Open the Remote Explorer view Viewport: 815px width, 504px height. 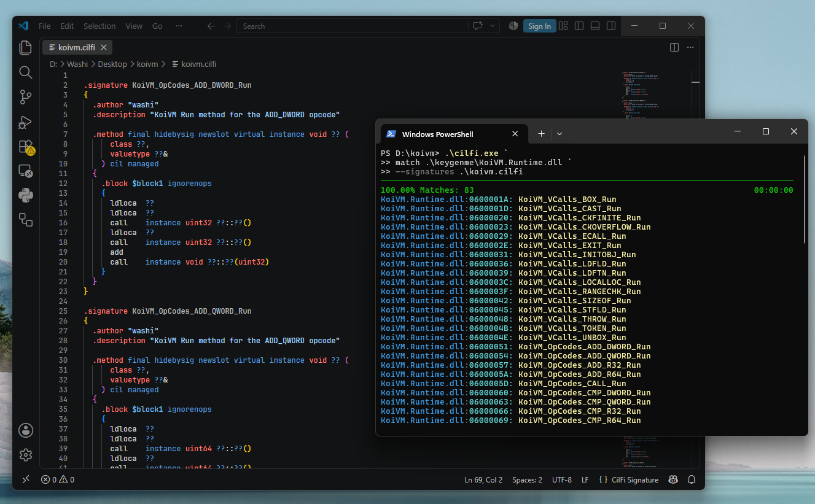click(x=26, y=171)
